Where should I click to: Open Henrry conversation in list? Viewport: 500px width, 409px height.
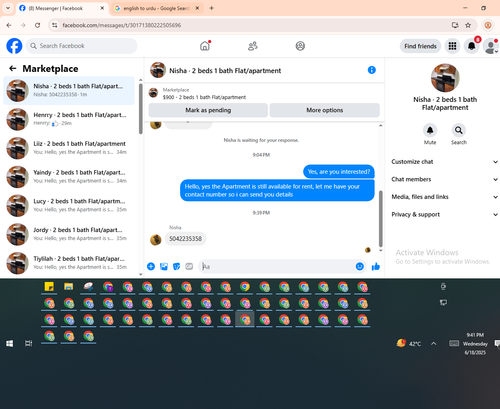coord(69,119)
